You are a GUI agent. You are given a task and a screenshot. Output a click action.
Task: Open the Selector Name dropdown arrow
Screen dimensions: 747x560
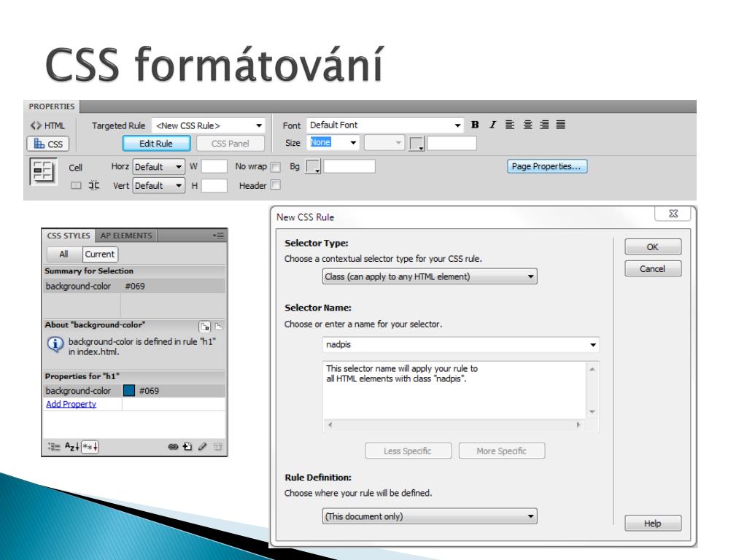(x=593, y=345)
